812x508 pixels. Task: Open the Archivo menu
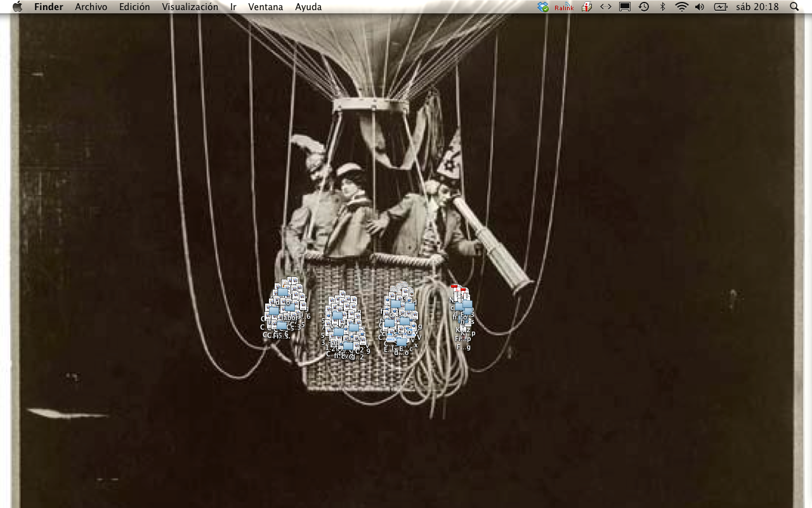[89, 7]
